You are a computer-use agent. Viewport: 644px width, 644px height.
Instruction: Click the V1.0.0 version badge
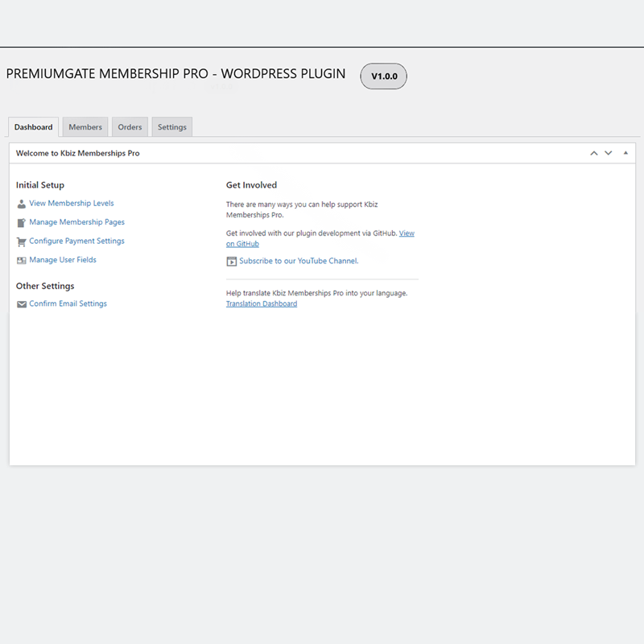(x=383, y=76)
